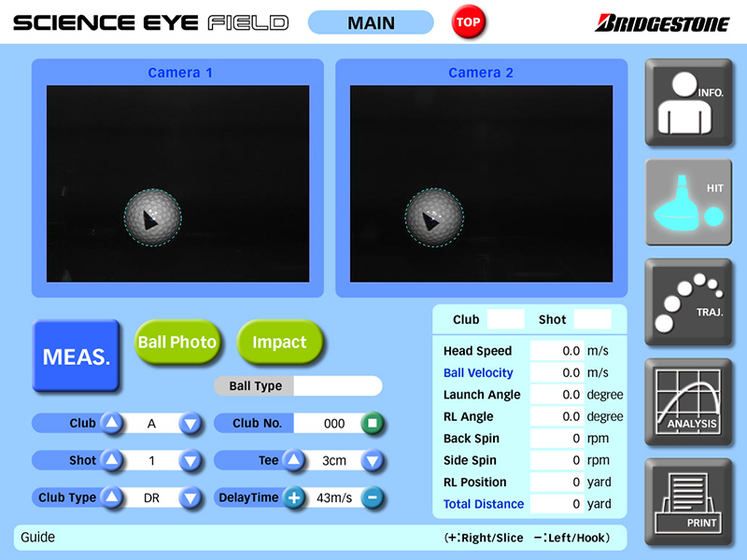Click the DelayTime value 43m/s
This screenshot has height=560, width=747.
[x=334, y=498]
